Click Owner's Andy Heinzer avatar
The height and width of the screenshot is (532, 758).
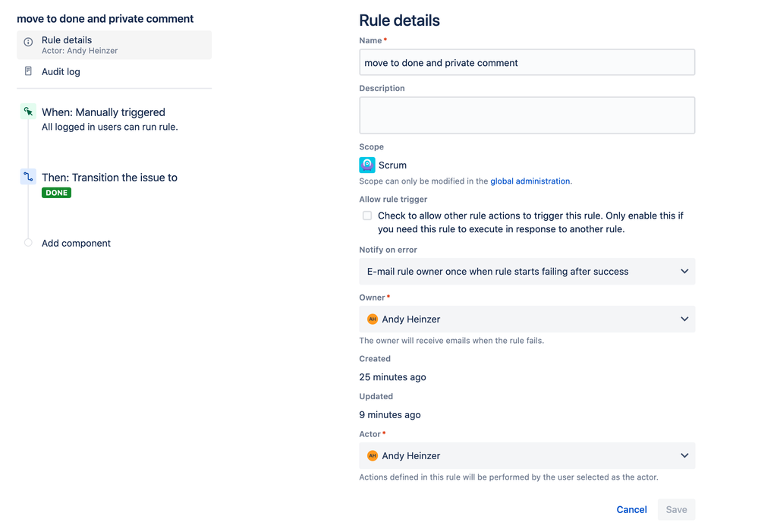pyautogui.click(x=373, y=320)
